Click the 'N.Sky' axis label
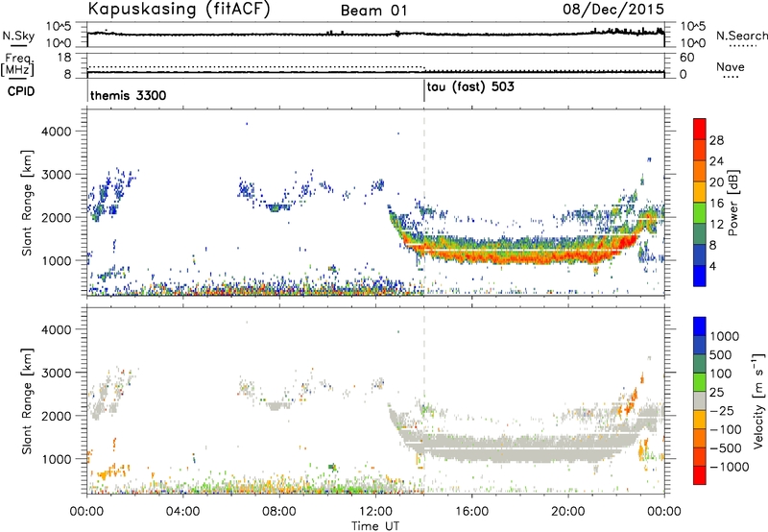Viewport: 768px width, 532px height. pyautogui.click(x=18, y=36)
